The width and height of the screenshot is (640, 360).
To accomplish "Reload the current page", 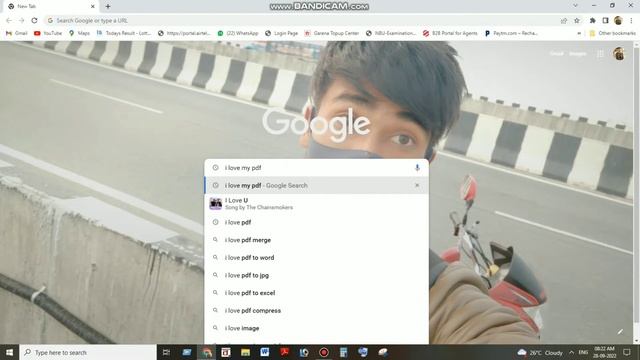I will pyautogui.click(x=34, y=20).
